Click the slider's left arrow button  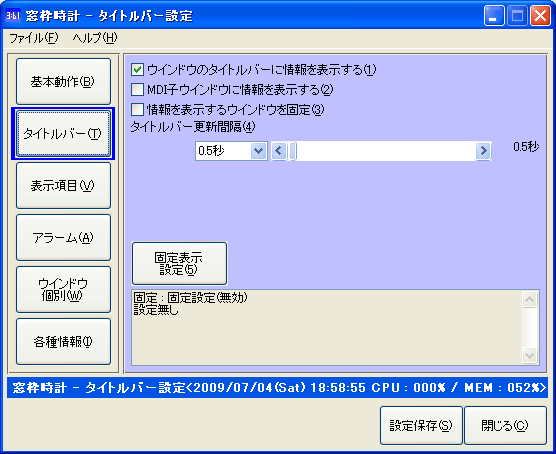tap(279, 151)
